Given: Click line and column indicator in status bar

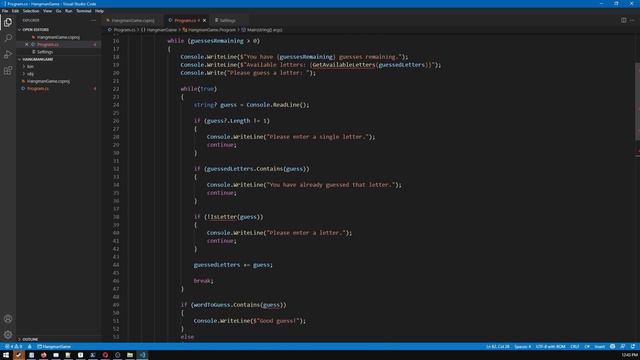Looking at the screenshot, I should [498, 347].
